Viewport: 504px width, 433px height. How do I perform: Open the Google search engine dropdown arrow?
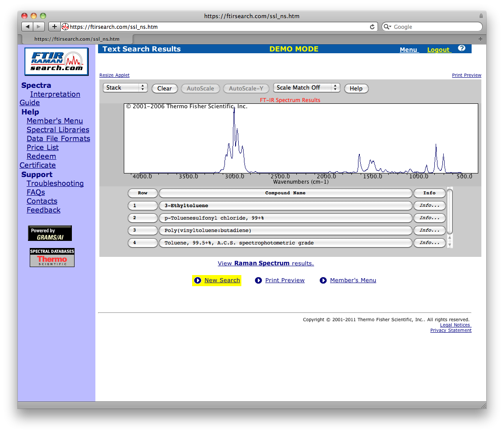[x=387, y=27]
